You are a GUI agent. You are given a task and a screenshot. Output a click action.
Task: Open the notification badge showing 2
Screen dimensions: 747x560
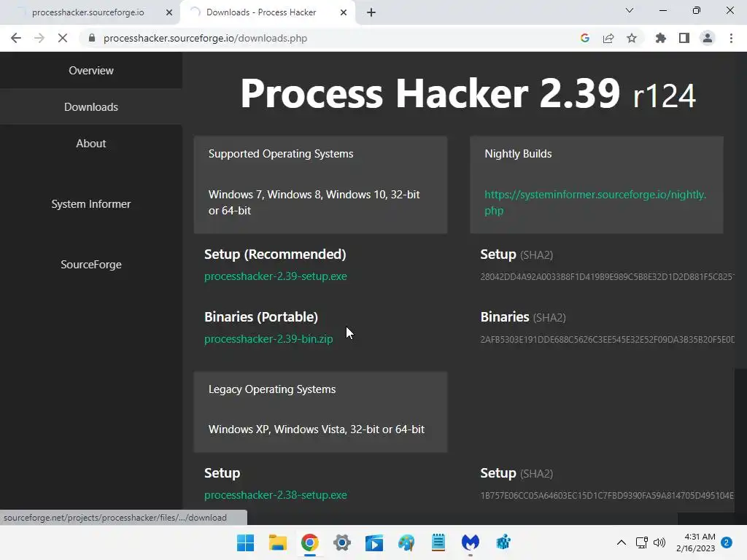(727, 542)
